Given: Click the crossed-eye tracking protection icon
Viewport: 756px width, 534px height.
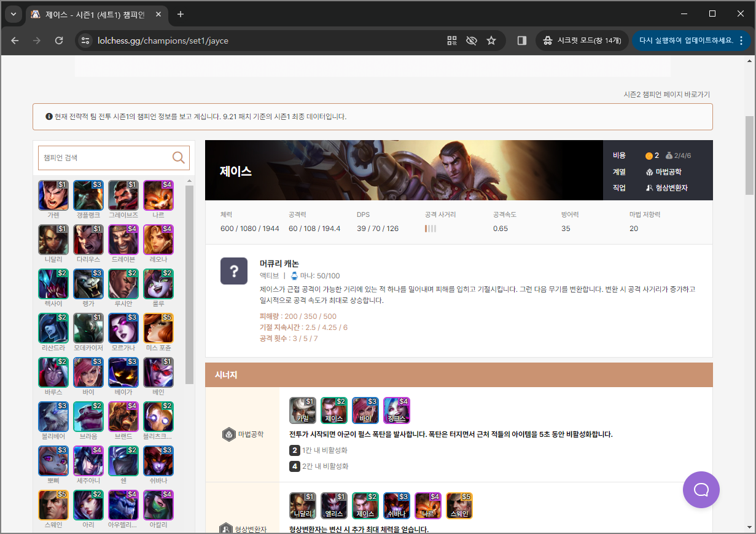Looking at the screenshot, I should click(x=472, y=41).
